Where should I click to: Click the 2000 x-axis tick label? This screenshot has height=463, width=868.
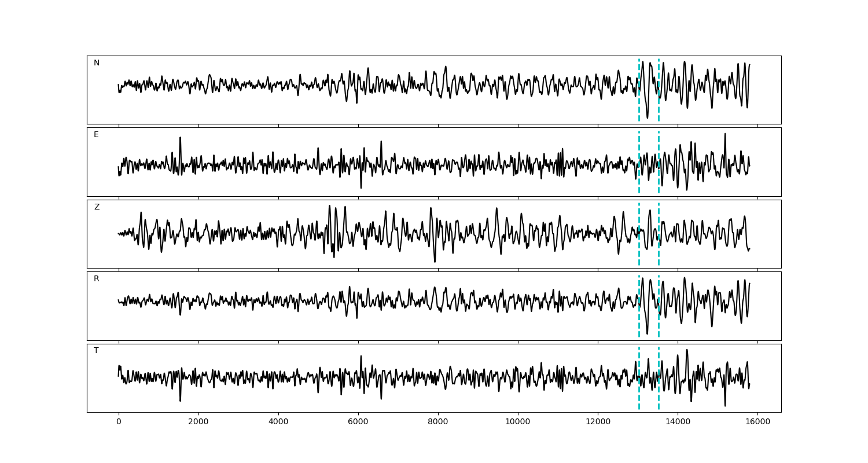click(198, 422)
